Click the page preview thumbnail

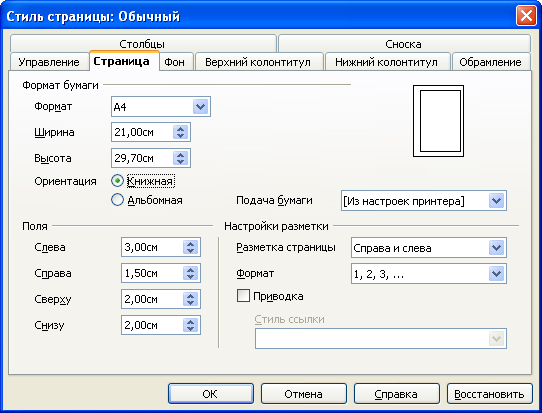(x=438, y=121)
